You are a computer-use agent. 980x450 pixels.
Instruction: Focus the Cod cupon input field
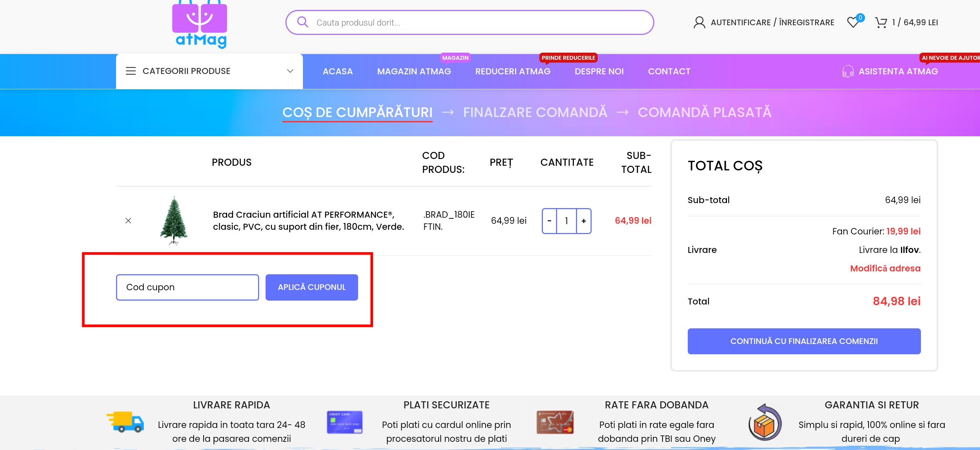187,287
